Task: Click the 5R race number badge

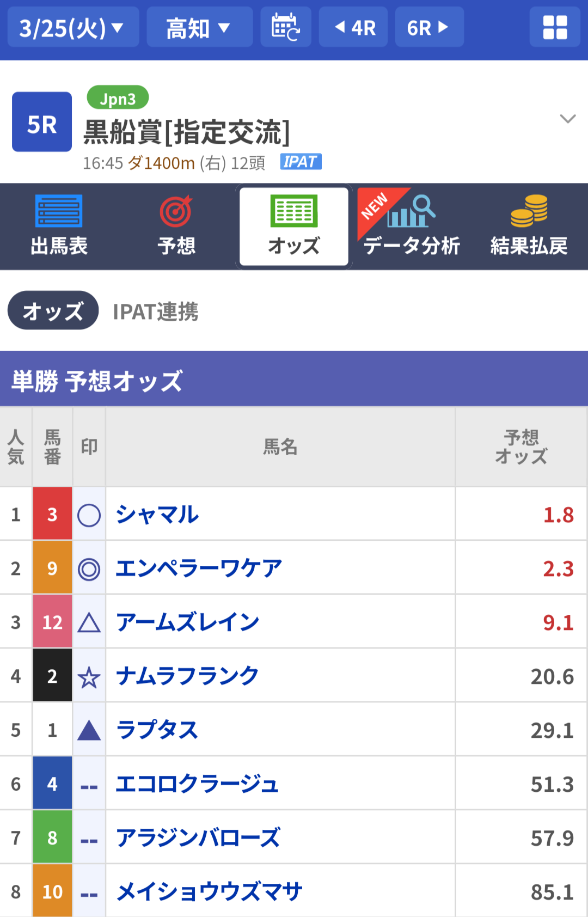Action: 42,122
